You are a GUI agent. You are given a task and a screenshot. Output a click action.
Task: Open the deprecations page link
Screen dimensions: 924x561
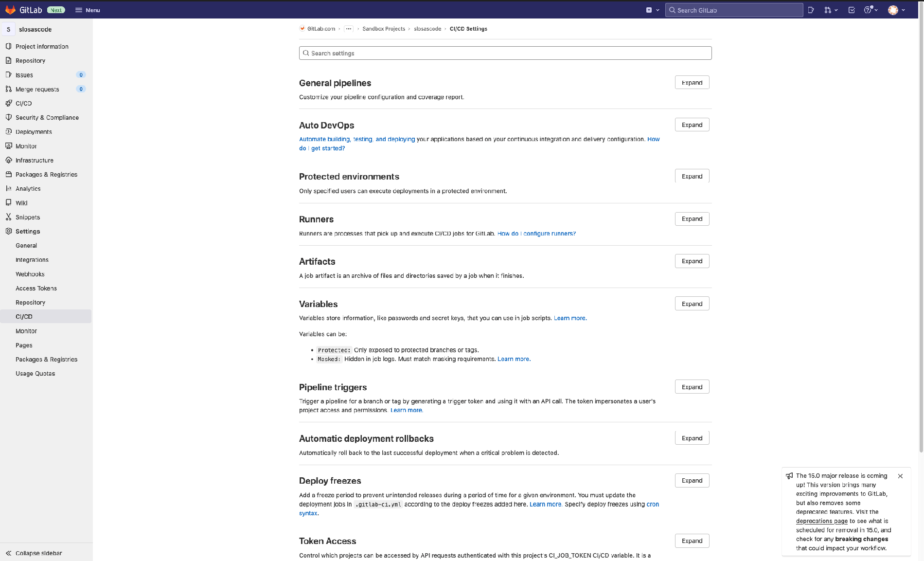coord(821,521)
